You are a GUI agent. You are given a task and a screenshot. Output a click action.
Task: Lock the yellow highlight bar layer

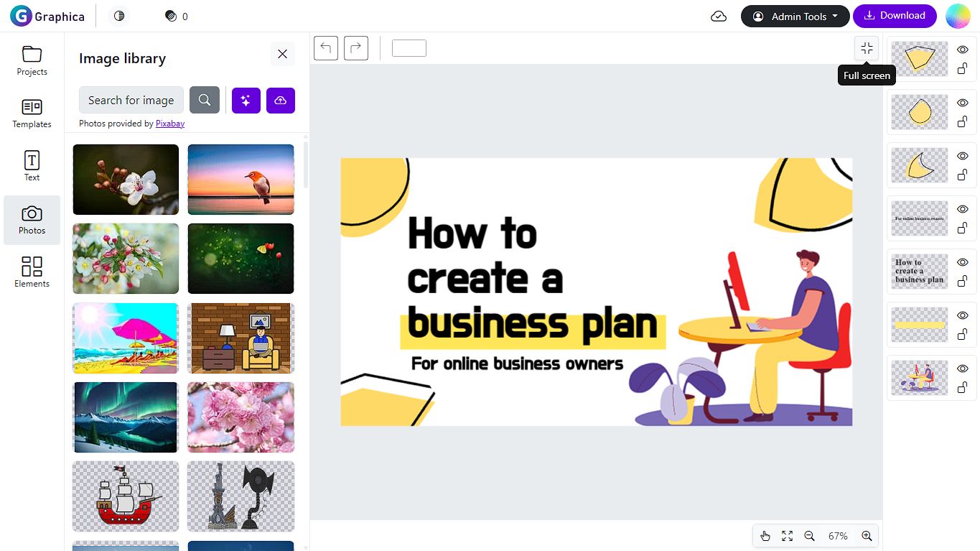tap(963, 335)
